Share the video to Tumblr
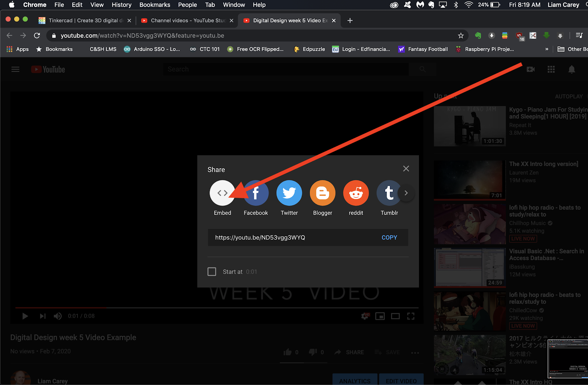The image size is (588, 385). tap(389, 193)
